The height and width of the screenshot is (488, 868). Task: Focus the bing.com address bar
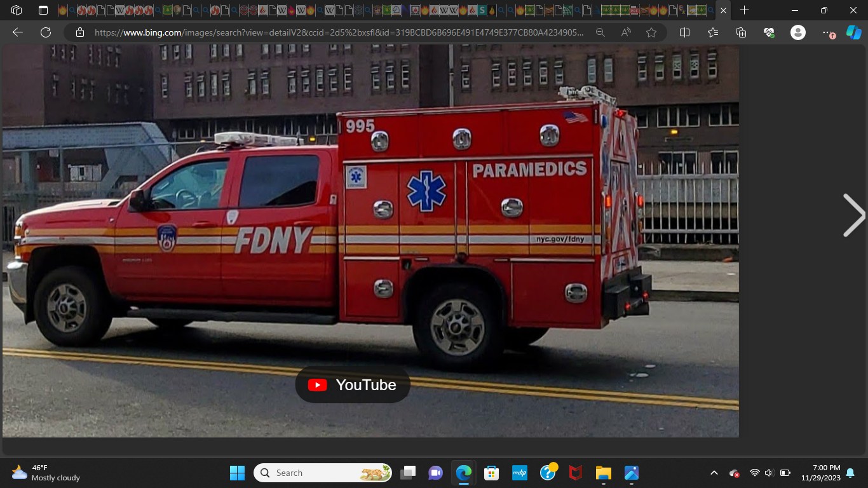339,32
